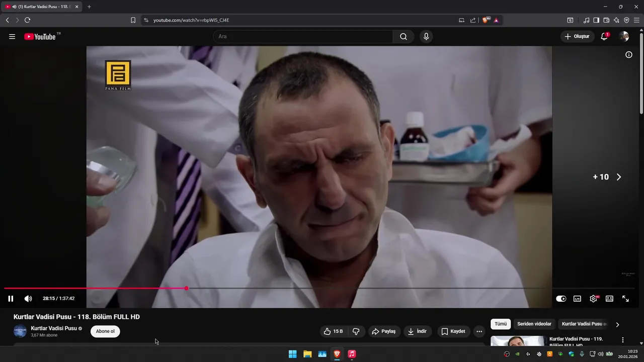The width and height of the screenshot is (644, 362).
Task: Open the Brave playlist music icon
Action: point(586,20)
